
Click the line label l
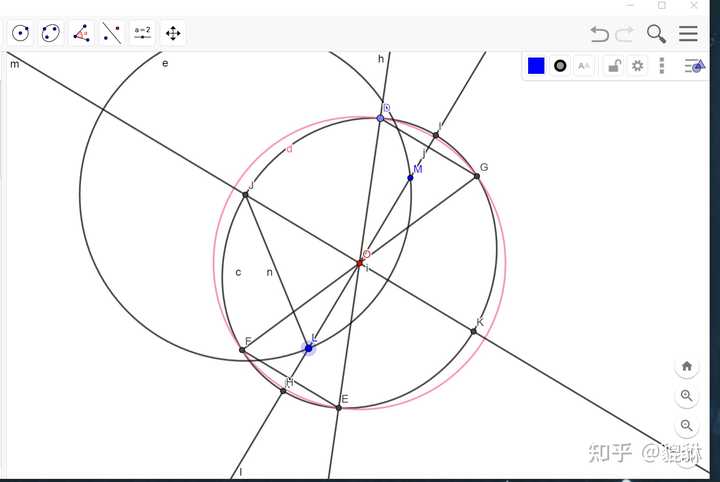tap(240, 472)
